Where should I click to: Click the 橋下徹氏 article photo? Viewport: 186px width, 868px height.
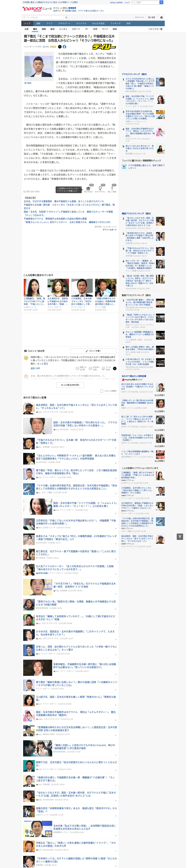click(39, 67)
